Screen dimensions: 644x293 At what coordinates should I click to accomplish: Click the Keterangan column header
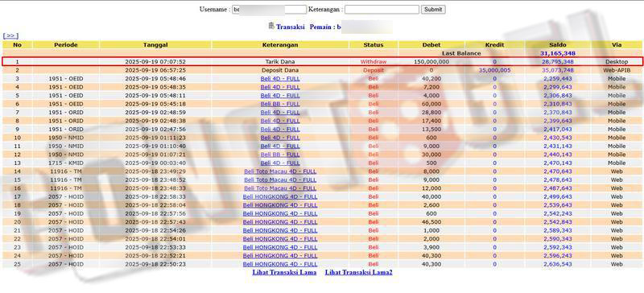click(x=280, y=45)
